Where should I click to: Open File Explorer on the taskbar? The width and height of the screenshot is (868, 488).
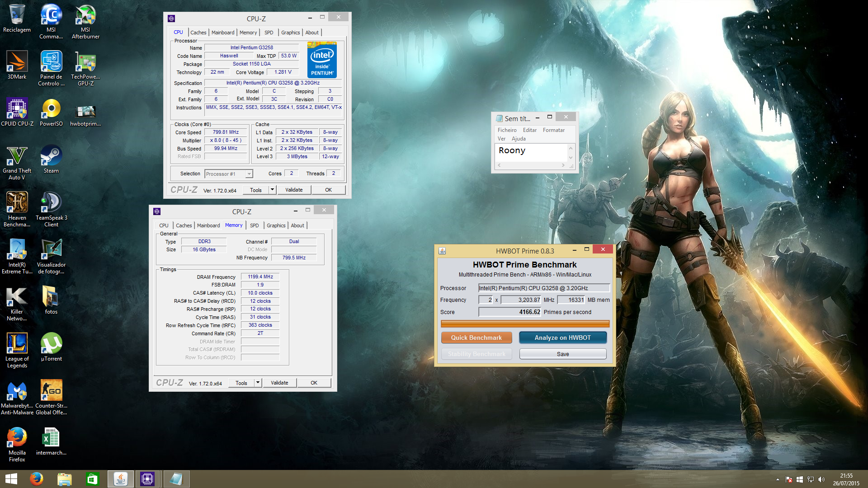click(x=65, y=479)
